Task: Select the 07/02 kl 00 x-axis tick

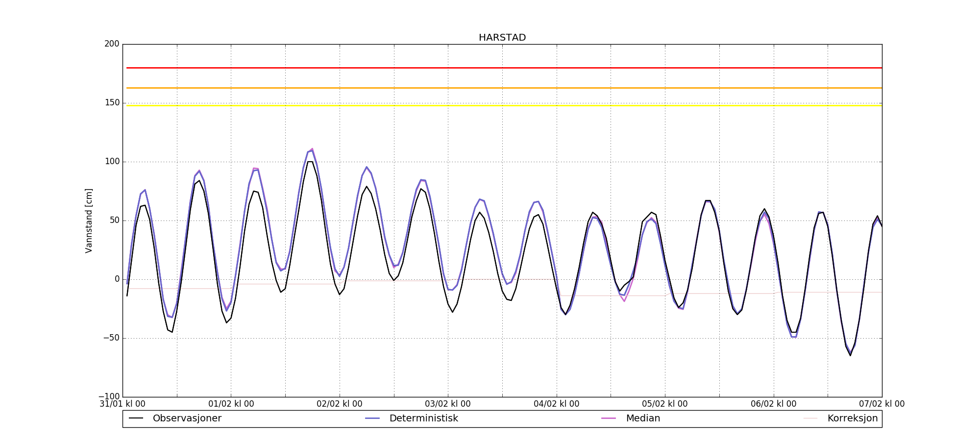Action: coord(882,404)
